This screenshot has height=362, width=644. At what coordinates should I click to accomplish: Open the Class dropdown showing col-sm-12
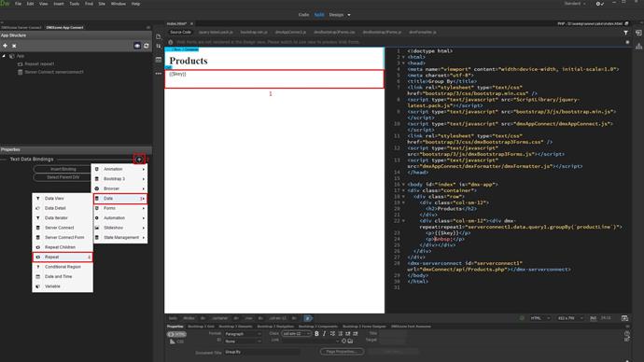coord(296,334)
